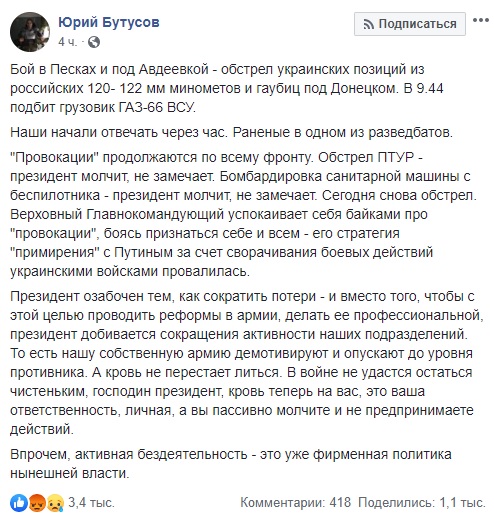Click author name Юрий Бутусов
Viewport: 494px width, 519px height.
tap(109, 22)
